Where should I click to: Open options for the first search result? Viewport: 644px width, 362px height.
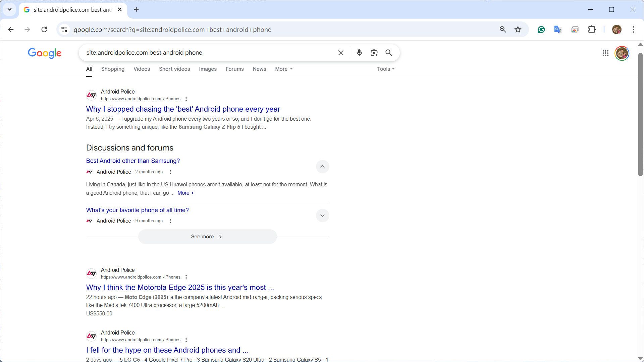(186, 99)
